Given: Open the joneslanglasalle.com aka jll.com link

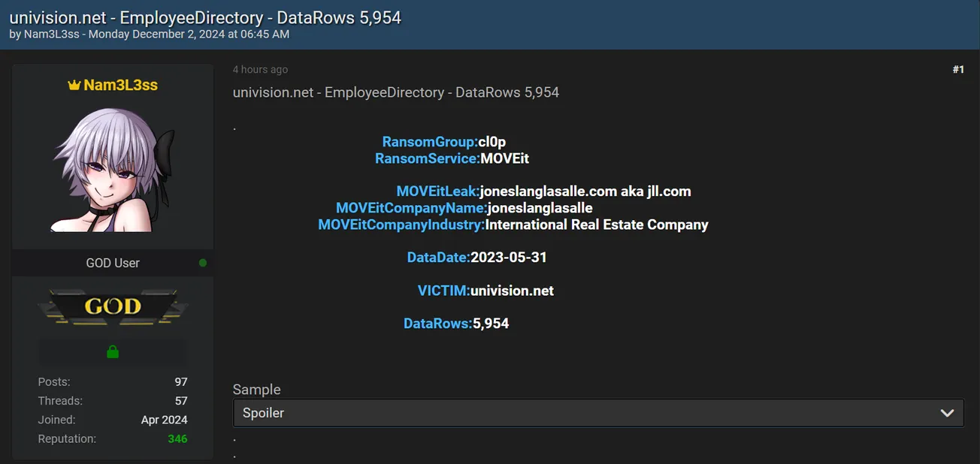Looking at the screenshot, I should click(586, 191).
